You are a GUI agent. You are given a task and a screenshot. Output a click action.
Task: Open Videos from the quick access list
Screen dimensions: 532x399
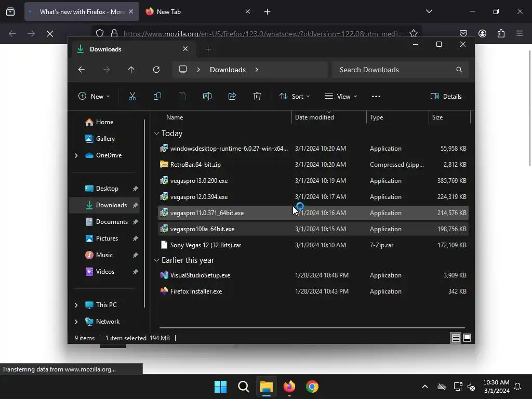pos(104,272)
